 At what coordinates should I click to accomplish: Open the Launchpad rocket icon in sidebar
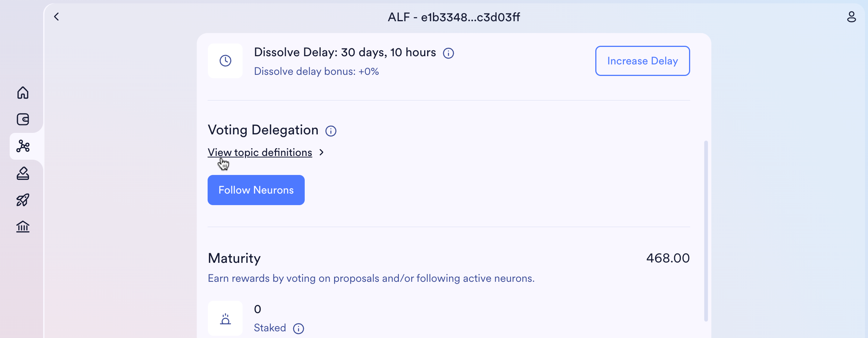[23, 200]
